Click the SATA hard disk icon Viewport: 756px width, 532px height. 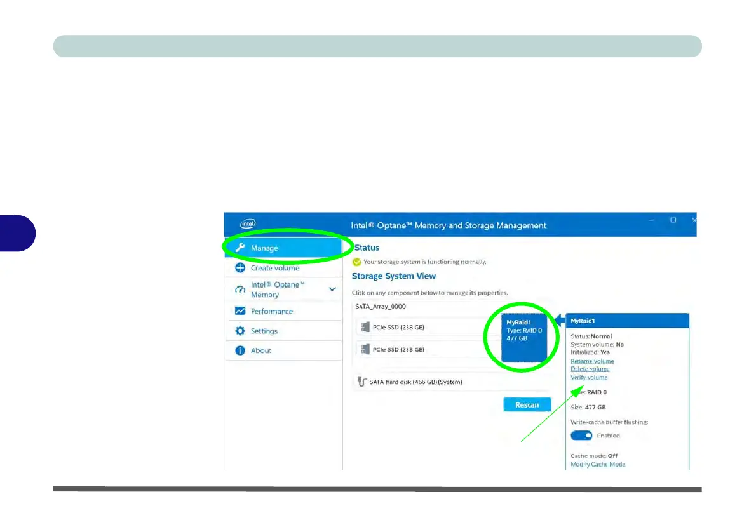pos(361,382)
